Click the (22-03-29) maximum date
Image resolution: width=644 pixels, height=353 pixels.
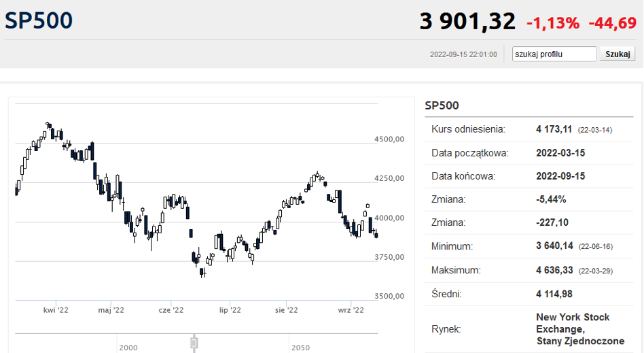click(x=596, y=271)
